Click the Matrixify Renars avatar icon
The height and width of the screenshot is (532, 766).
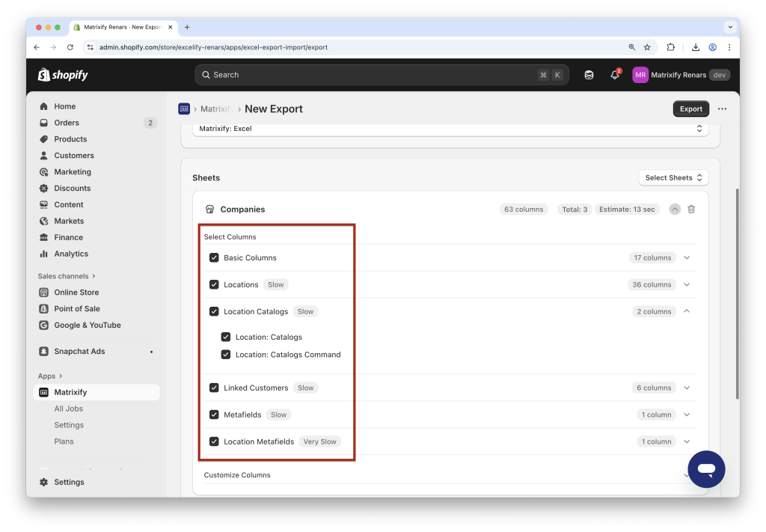[x=640, y=75]
